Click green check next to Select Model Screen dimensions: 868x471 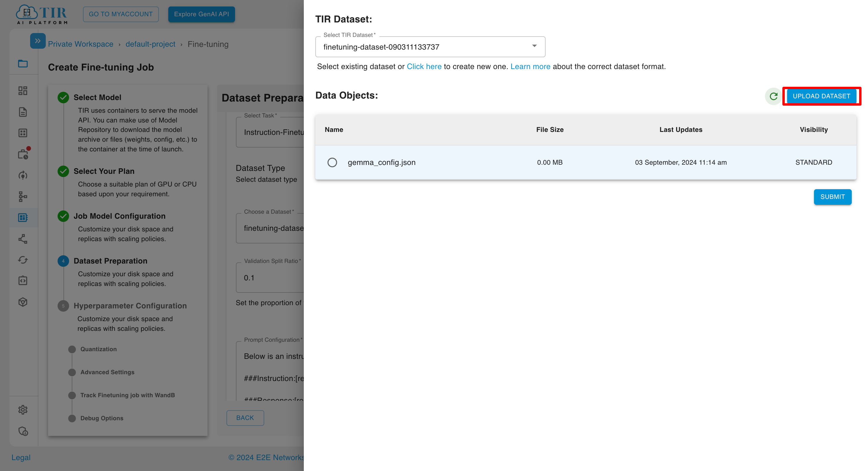pos(63,97)
